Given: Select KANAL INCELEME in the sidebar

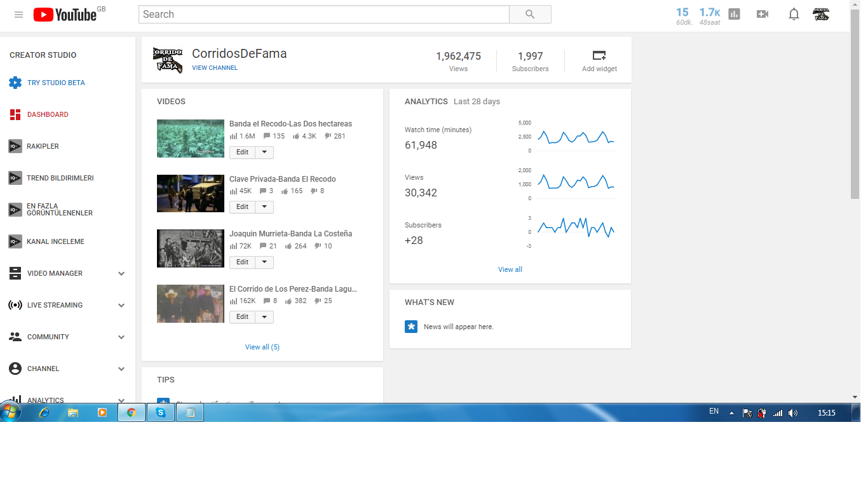Looking at the screenshot, I should [x=55, y=241].
